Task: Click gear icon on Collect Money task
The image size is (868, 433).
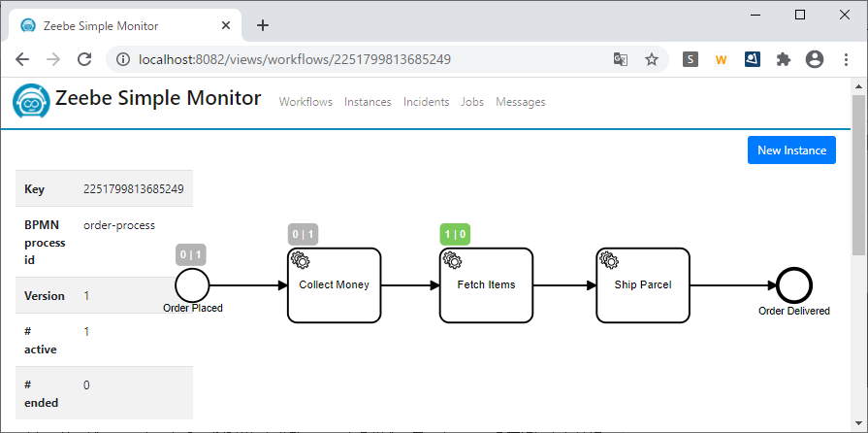Action: (x=300, y=259)
